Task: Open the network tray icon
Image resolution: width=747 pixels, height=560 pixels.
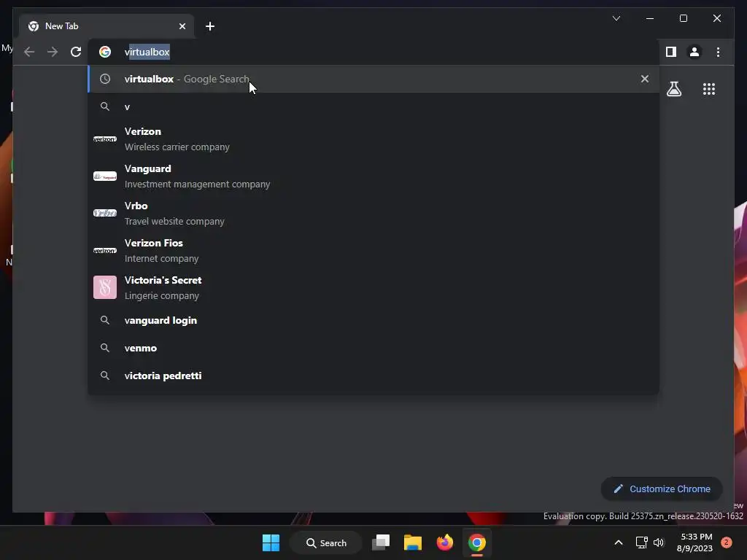Action: click(x=641, y=542)
